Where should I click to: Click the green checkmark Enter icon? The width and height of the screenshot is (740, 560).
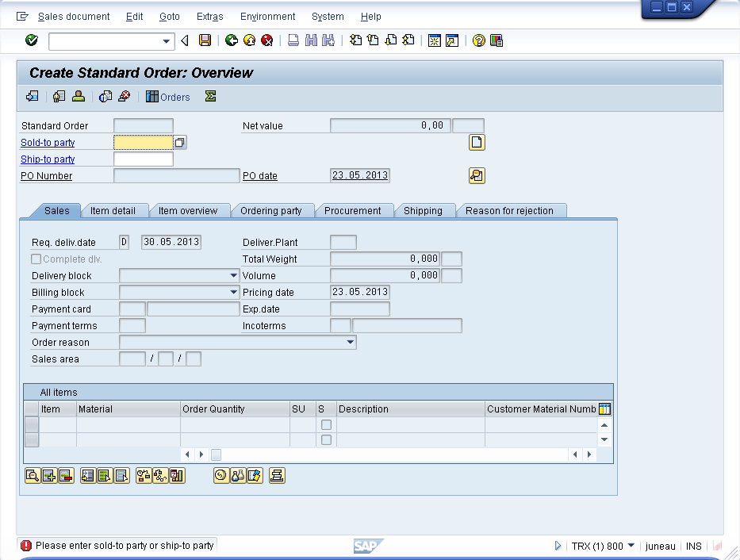coord(32,40)
